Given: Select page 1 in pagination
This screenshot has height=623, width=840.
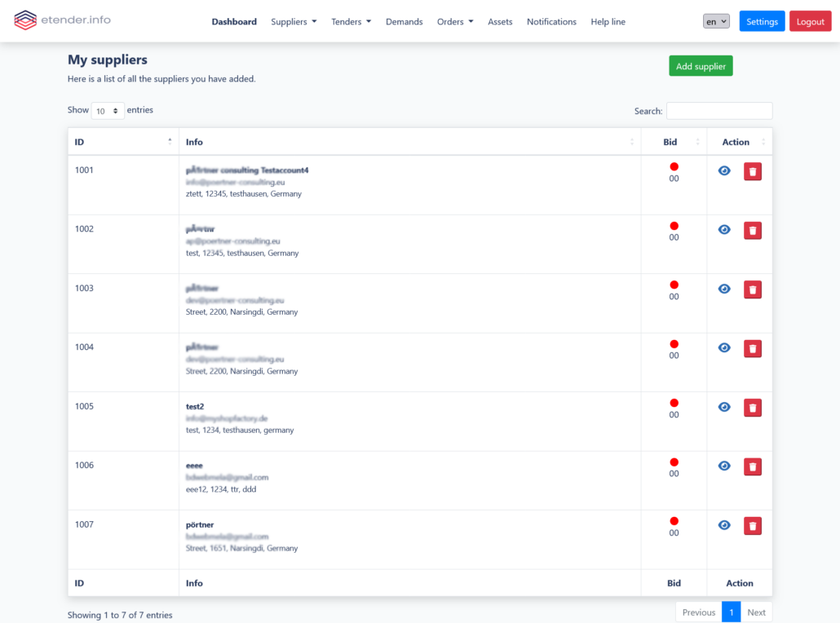Looking at the screenshot, I should tap(732, 612).
